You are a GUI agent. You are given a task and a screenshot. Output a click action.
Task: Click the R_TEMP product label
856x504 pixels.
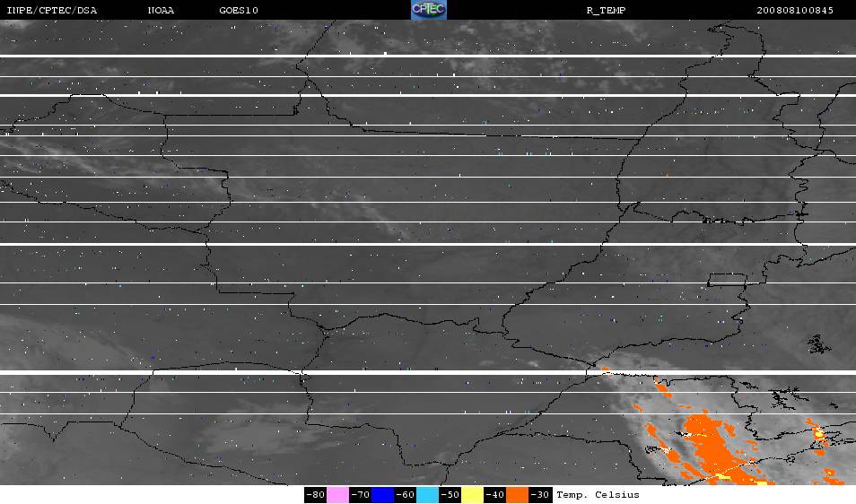(606, 11)
